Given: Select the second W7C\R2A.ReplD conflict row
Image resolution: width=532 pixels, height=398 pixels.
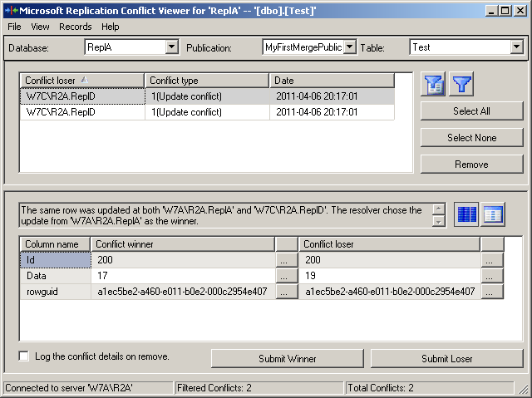Looking at the screenshot, I should 207,112.
